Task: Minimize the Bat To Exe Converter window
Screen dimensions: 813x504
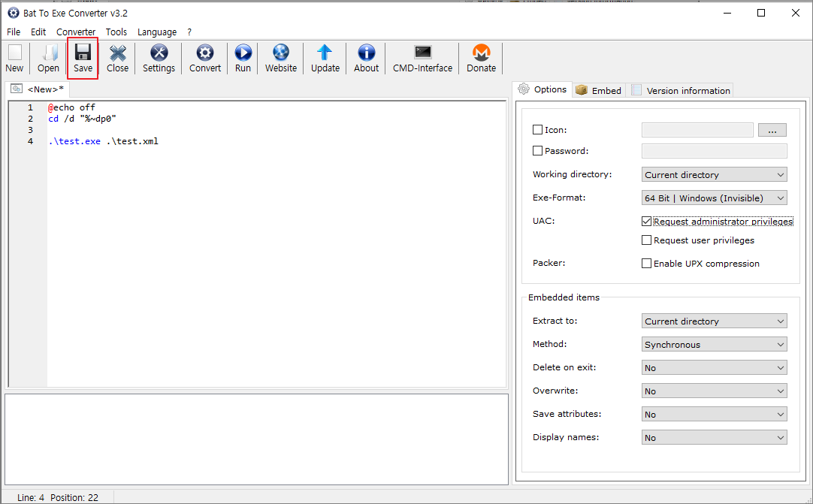Action: pos(727,13)
